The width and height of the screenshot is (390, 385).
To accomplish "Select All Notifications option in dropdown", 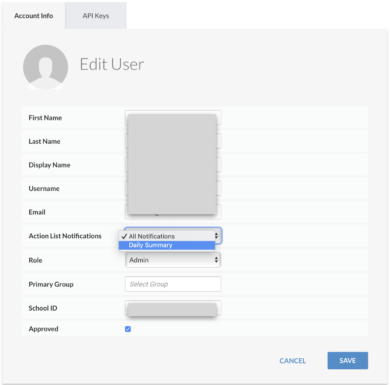I will (167, 236).
